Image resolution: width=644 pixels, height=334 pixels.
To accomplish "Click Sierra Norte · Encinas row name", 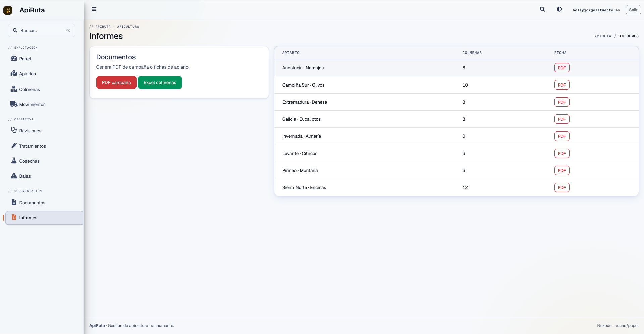I will 304,187.
